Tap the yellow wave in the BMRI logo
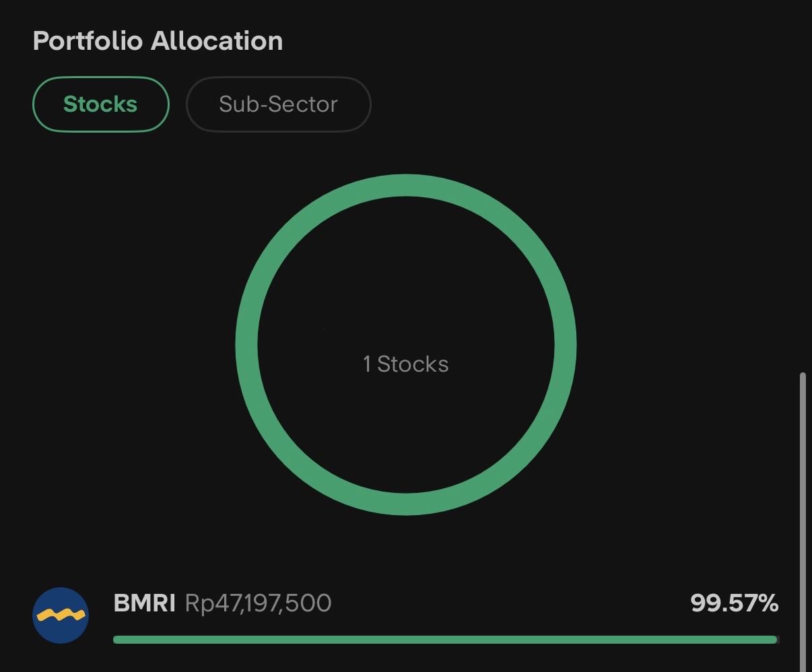 61,615
